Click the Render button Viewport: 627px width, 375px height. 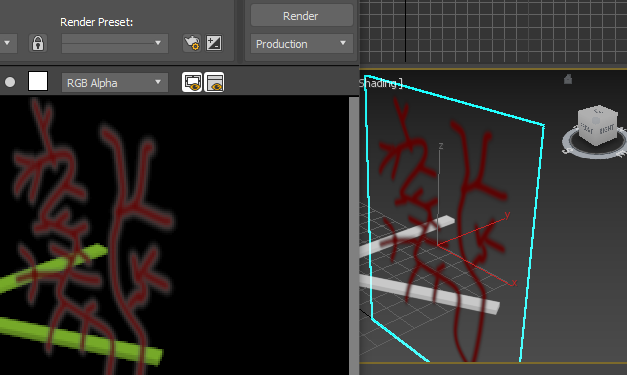click(x=302, y=16)
